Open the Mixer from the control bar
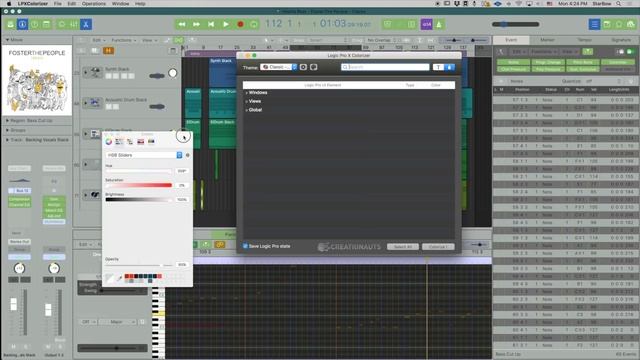 (x=74, y=24)
